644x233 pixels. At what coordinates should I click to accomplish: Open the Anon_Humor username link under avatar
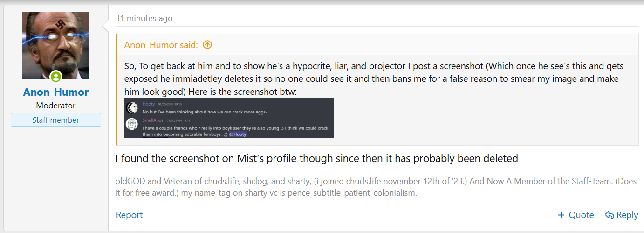point(56,92)
